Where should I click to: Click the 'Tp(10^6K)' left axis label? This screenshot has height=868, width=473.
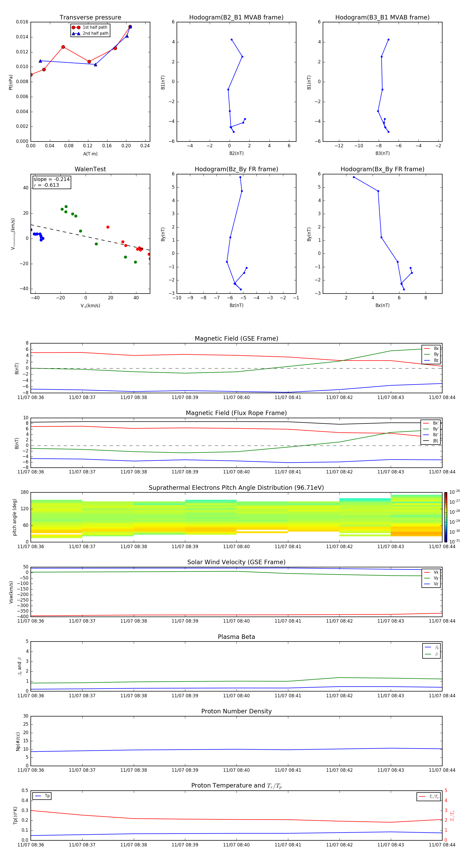[15, 815]
